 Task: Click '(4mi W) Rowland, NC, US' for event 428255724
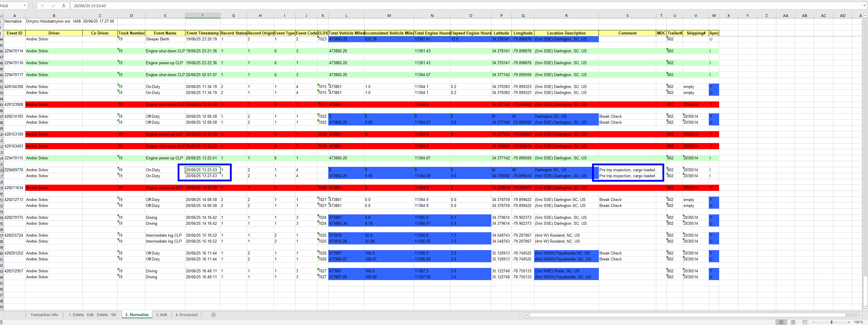click(x=566, y=235)
